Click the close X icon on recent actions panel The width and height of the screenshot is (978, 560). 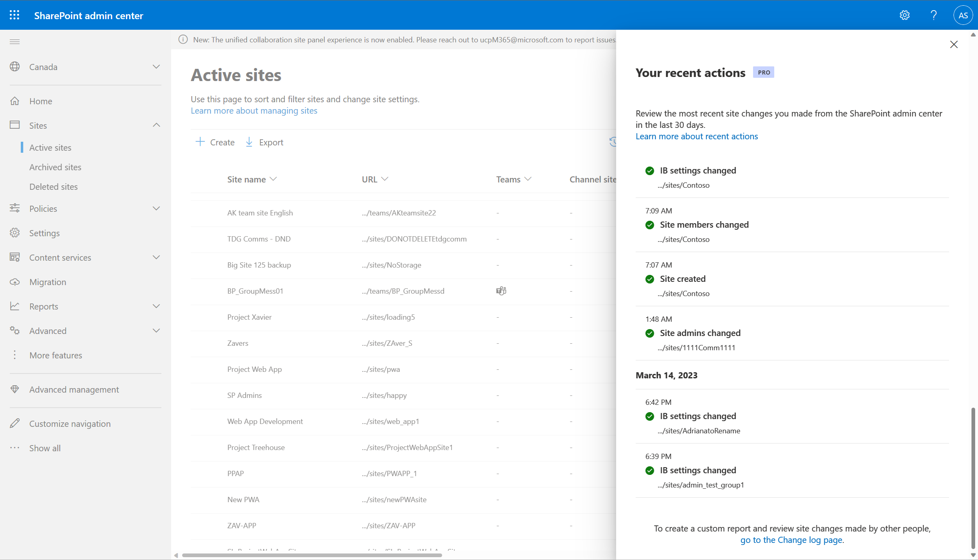click(x=954, y=44)
